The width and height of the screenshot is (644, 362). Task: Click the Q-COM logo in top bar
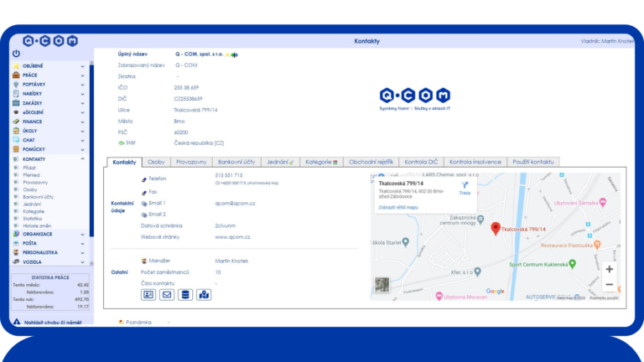pyautogui.click(x=50, y=40)
